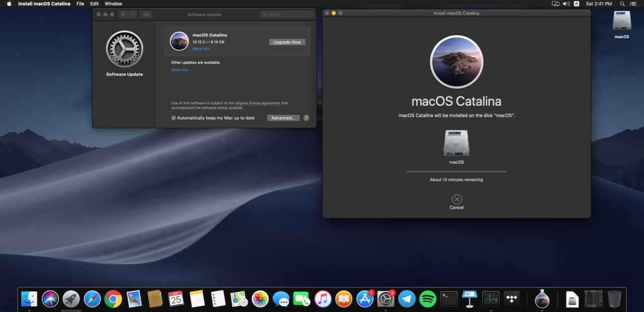644x312 pixels.
Task: Click Upgrade Now for macOS Catalina
Action: (287, 42)
